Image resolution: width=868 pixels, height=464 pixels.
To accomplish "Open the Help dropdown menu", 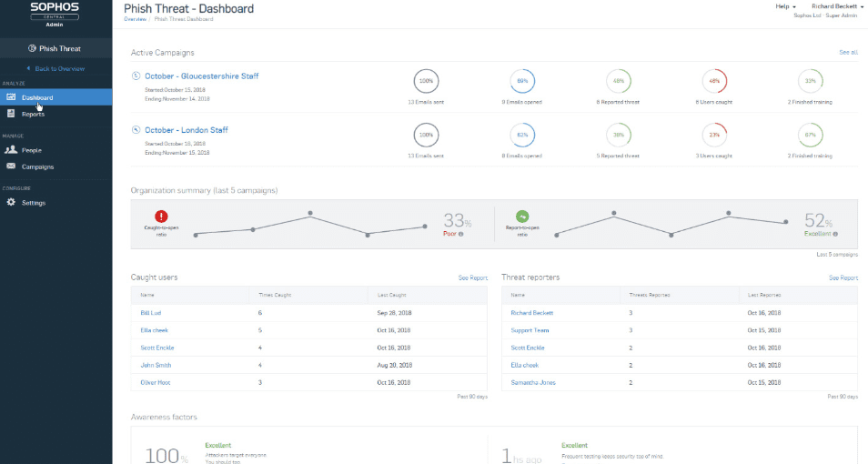I will click(784, 6).
